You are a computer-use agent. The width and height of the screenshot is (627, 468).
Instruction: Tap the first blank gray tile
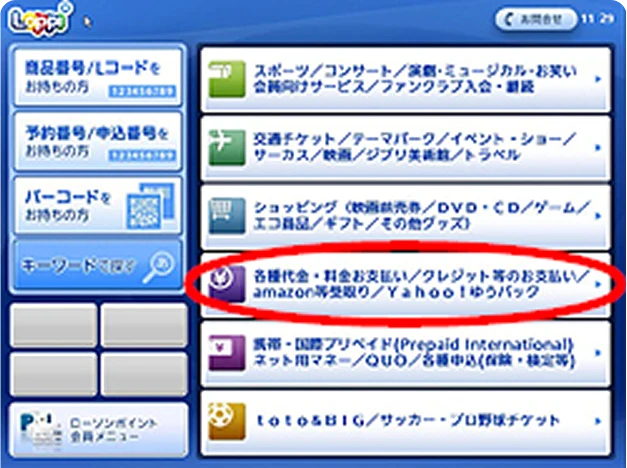click(x=53, y=325)
